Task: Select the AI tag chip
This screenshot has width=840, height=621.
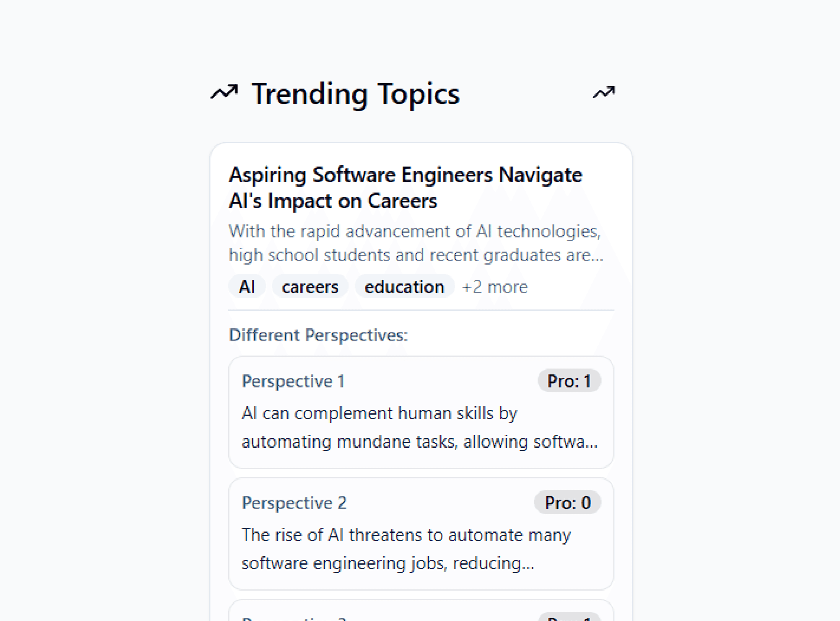Action: [247, 287]
